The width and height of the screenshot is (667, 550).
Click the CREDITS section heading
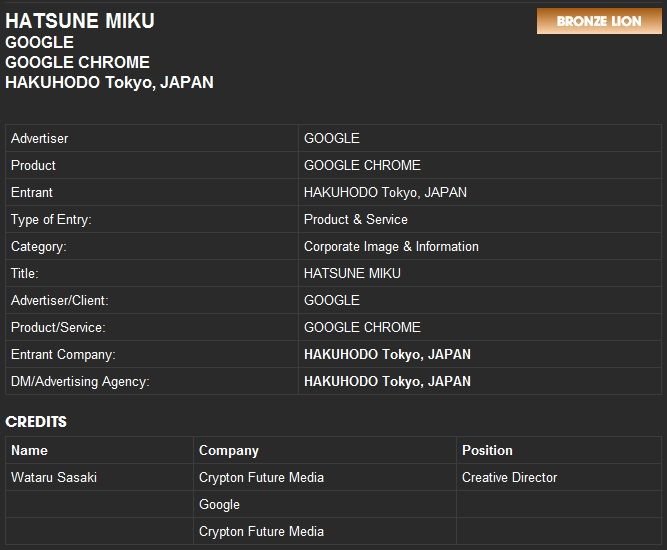(x=36, y=422)
